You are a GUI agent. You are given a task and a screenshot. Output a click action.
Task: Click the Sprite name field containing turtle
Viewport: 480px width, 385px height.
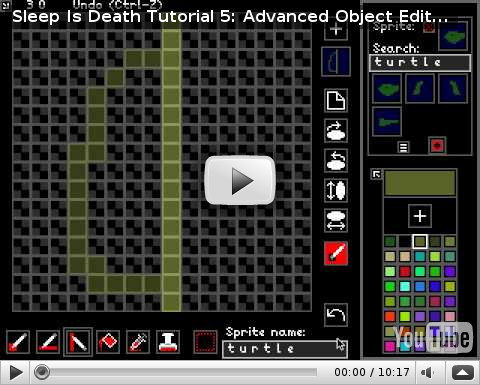pyautogui.click(x=285, y=349)
